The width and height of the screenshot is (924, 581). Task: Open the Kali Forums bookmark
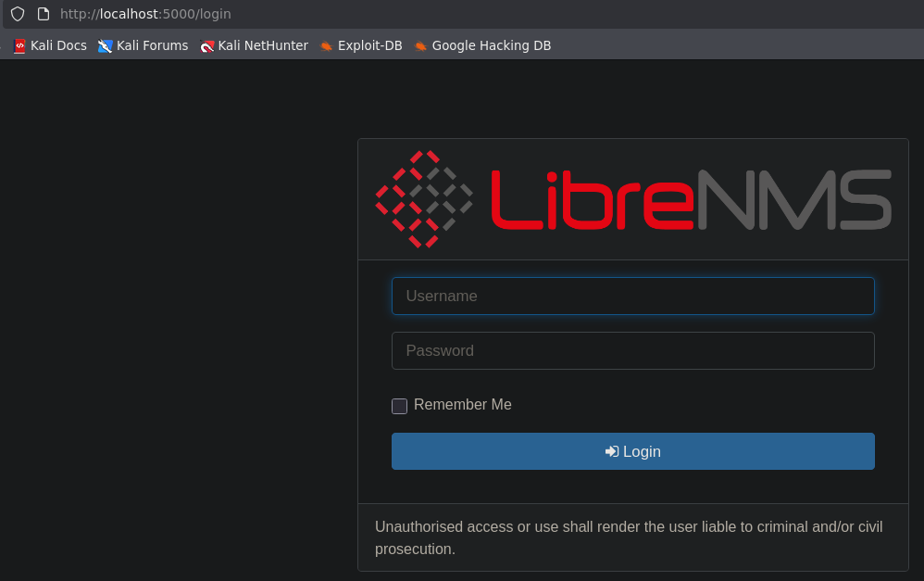(144, 45)
